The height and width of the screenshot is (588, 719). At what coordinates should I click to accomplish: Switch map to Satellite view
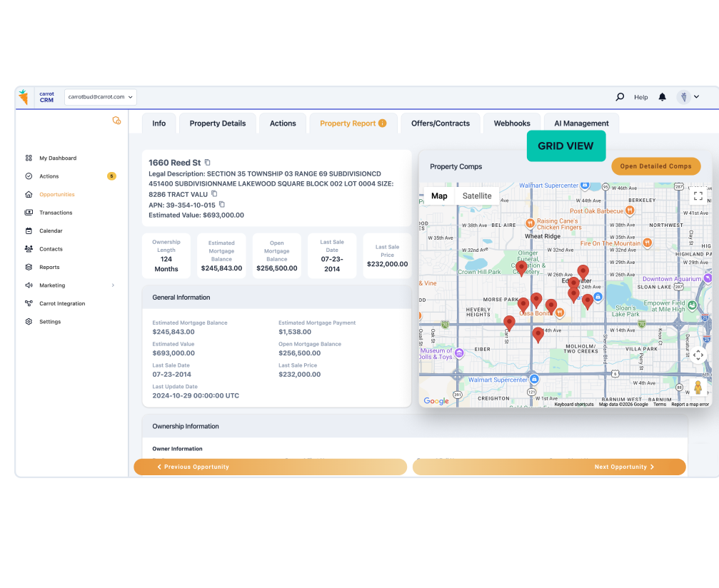pyautogui.click(x=476, y=196)
